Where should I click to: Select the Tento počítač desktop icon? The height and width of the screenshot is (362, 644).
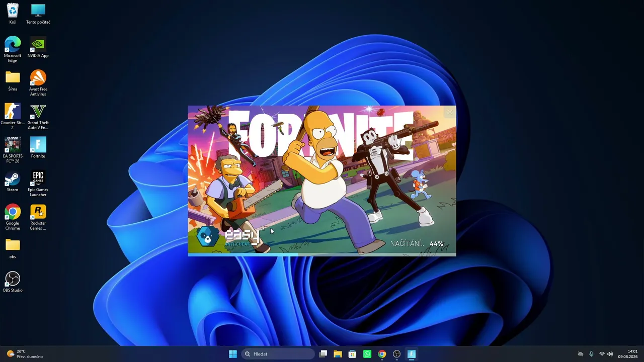38,14
